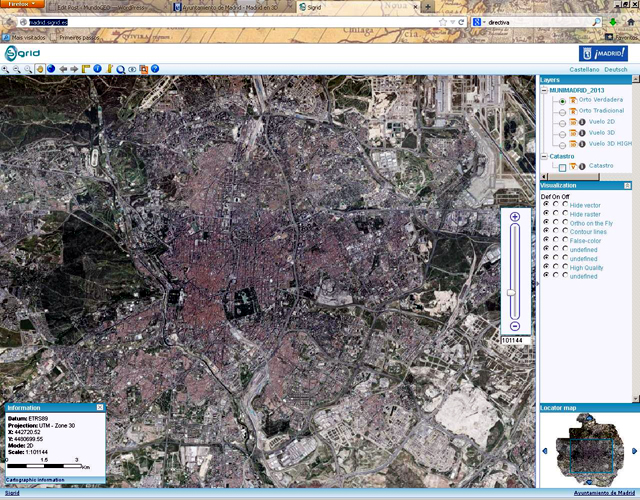Click the zoom in plus button on slider
Screen dimensions: 640x500
[x=514, y=217]
